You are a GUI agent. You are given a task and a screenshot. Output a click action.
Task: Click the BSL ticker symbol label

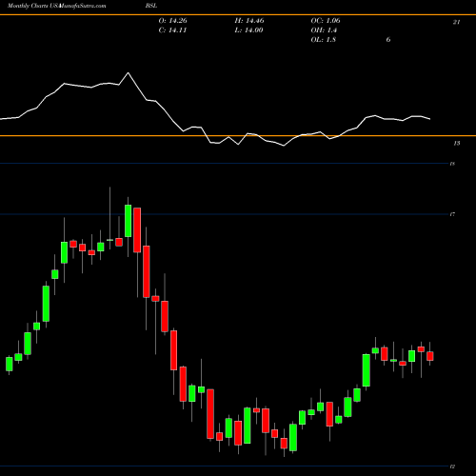click(151, 6)
